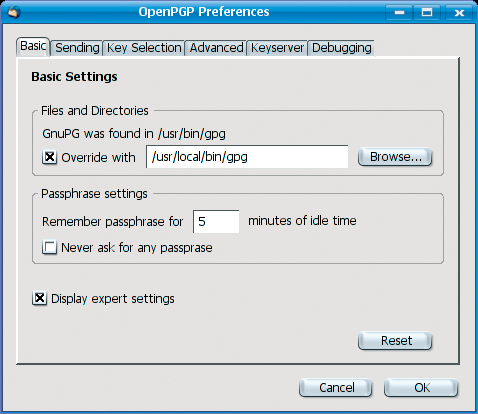The image size is (478, 414).
Task: Switch to the Sending tab
Action: coord(77,48)
